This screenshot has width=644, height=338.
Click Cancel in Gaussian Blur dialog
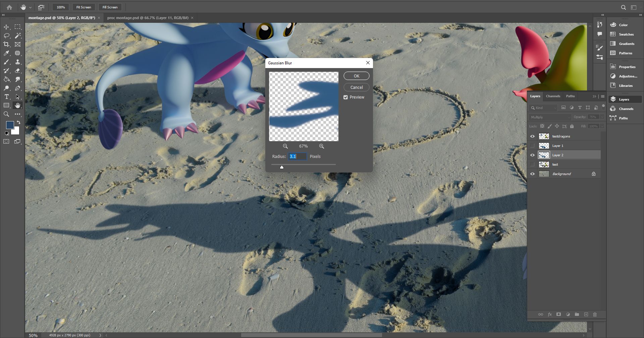357,87
